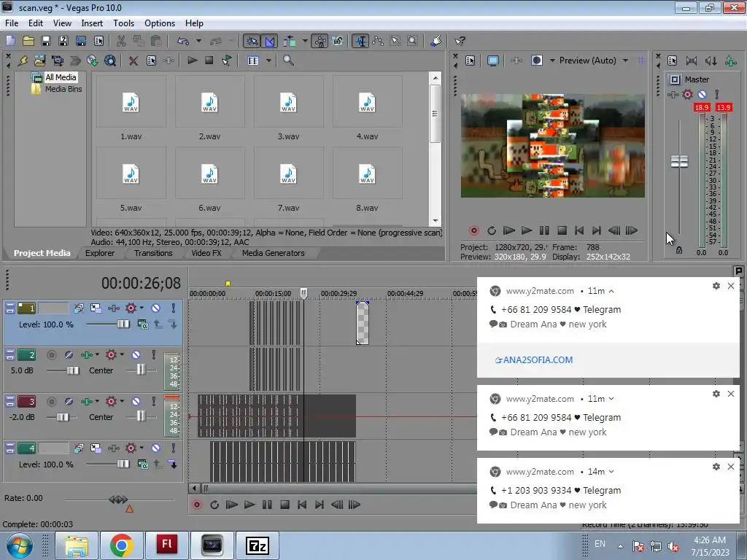Switch to the Media Generators tab
The width and height of the screenshot is (747, 560).
pyautogui.click(x=273, y=253)
